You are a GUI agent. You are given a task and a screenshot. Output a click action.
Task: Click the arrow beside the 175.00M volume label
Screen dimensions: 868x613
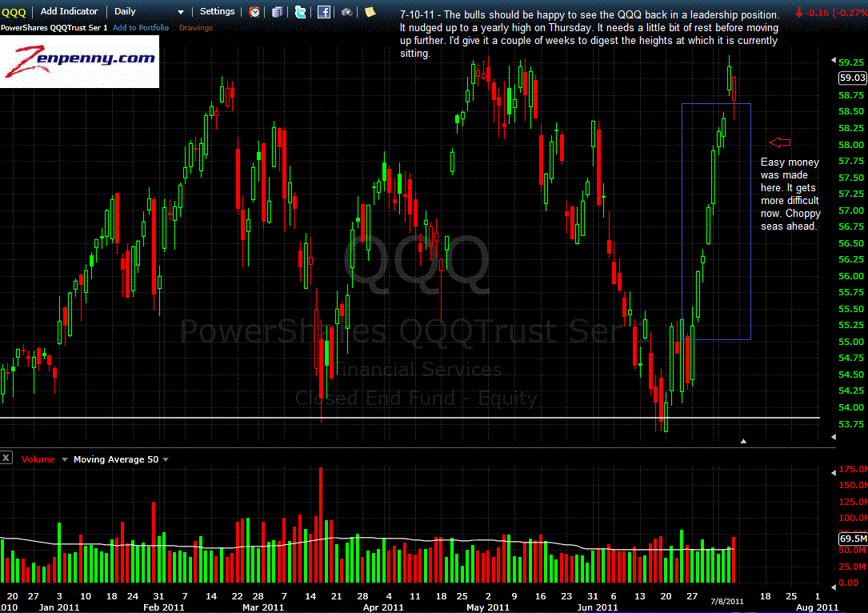click(834, 472)
